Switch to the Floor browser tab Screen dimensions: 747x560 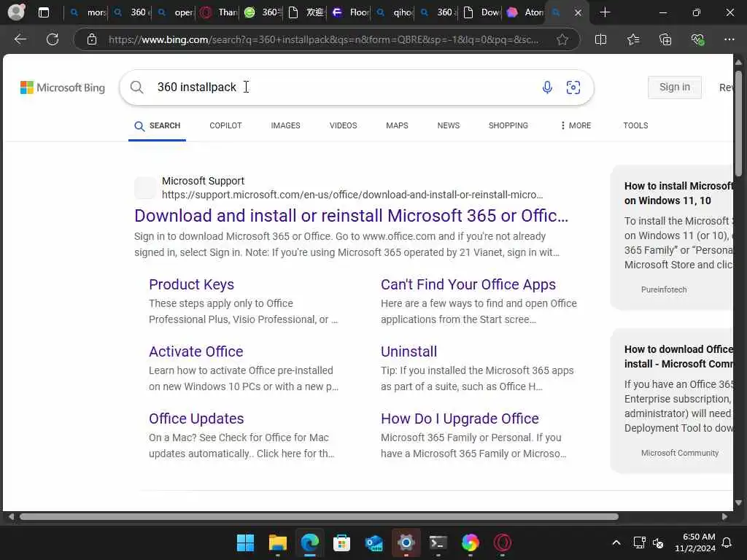pyautogui.click(x=351, y=12)
